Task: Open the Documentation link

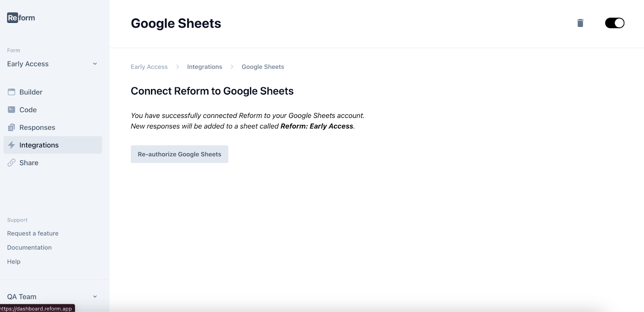Action: pos(29,248)
